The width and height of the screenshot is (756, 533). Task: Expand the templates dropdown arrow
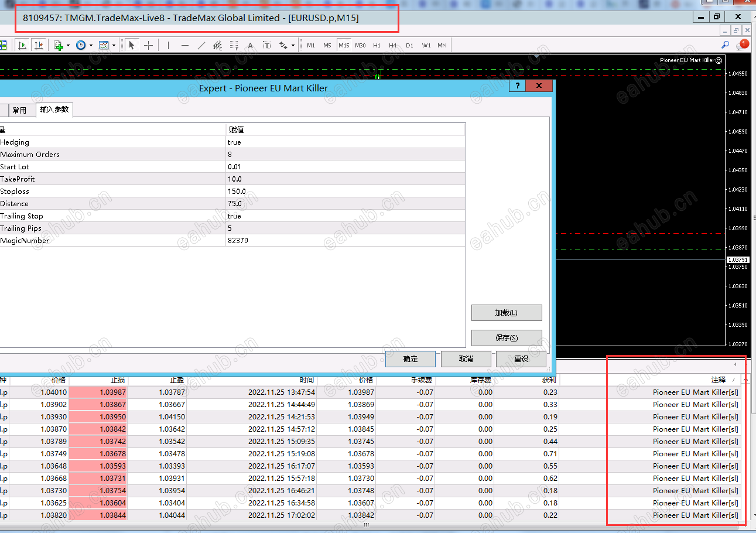[x=114, y=45]
